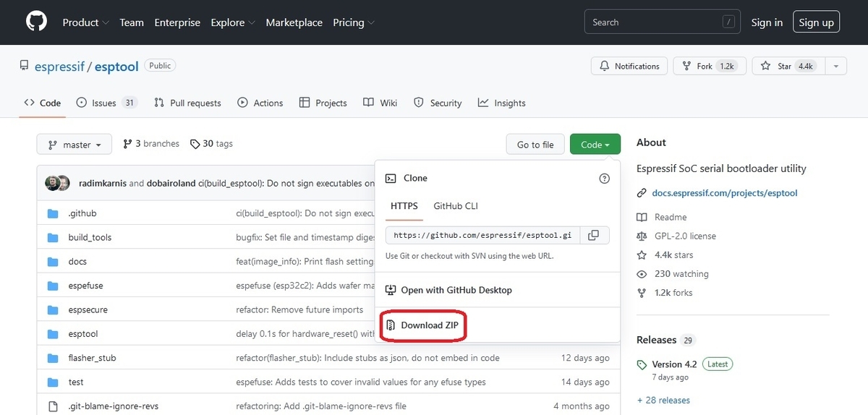Image resolution: width=868 pixels, height=415 pixels.
Task: Click the desktop icon beside Open with GitHub Desktop
Action: click(391, 290)
